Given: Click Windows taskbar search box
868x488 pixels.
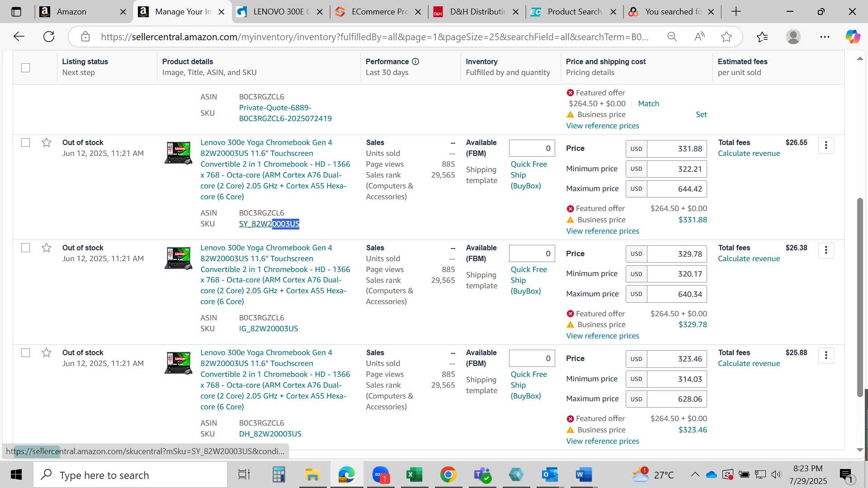Looking at the screenshot, I should (130, 475).
